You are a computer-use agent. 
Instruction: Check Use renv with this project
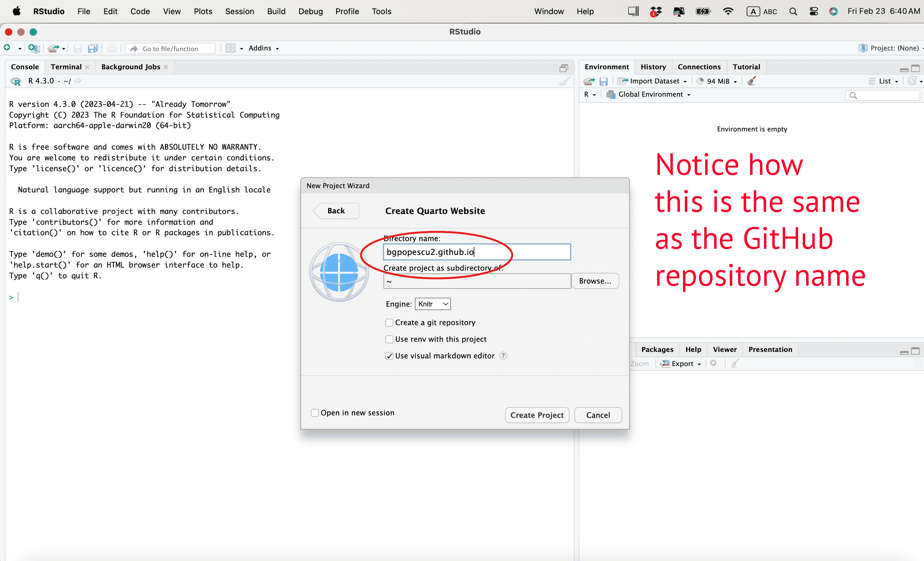click(389, 339)
